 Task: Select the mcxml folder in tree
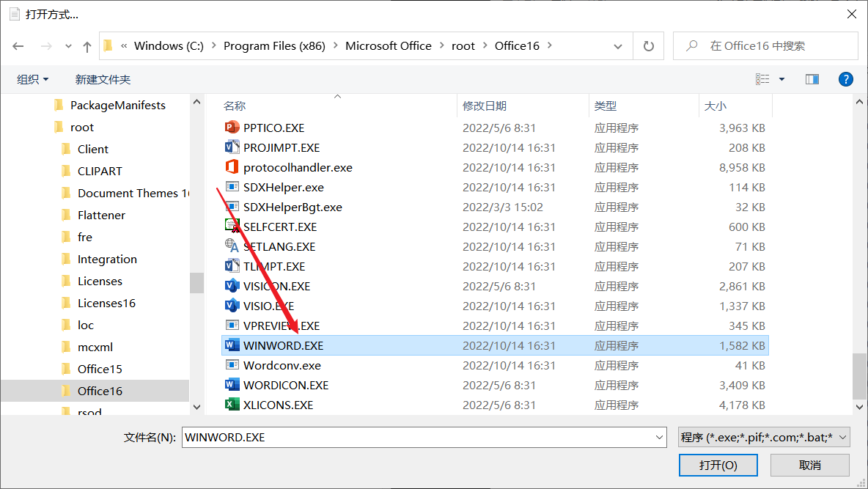pos(95,348)
